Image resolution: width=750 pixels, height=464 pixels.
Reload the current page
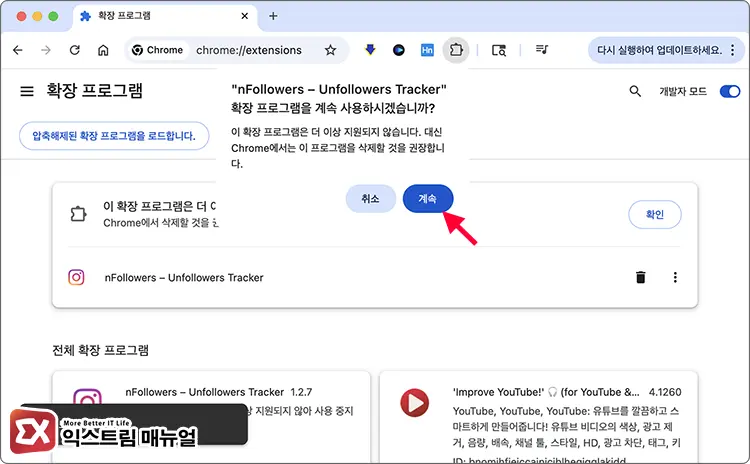[75, 50]
